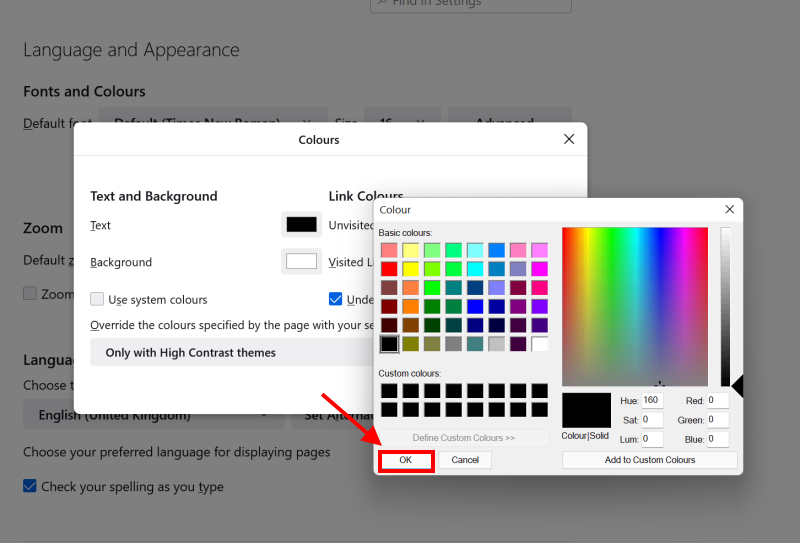Image resolution: width=800 pixels, height=543 pixels.
Task: Open the Background colour swatch
Action: point(301,262)
